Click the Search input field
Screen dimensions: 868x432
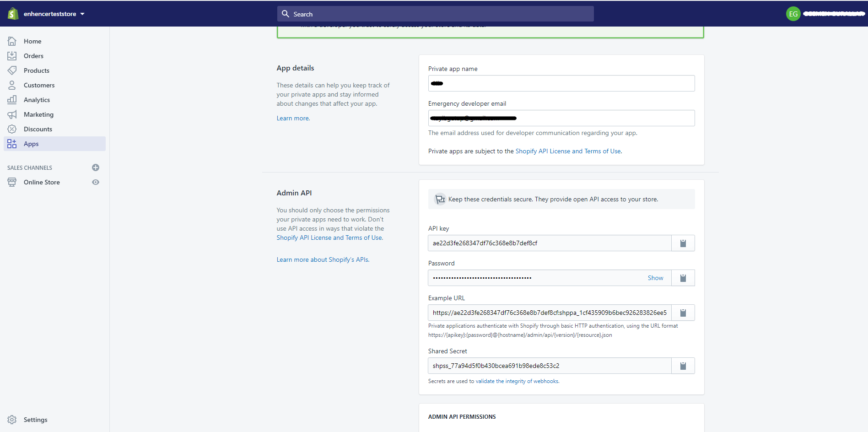435,14
